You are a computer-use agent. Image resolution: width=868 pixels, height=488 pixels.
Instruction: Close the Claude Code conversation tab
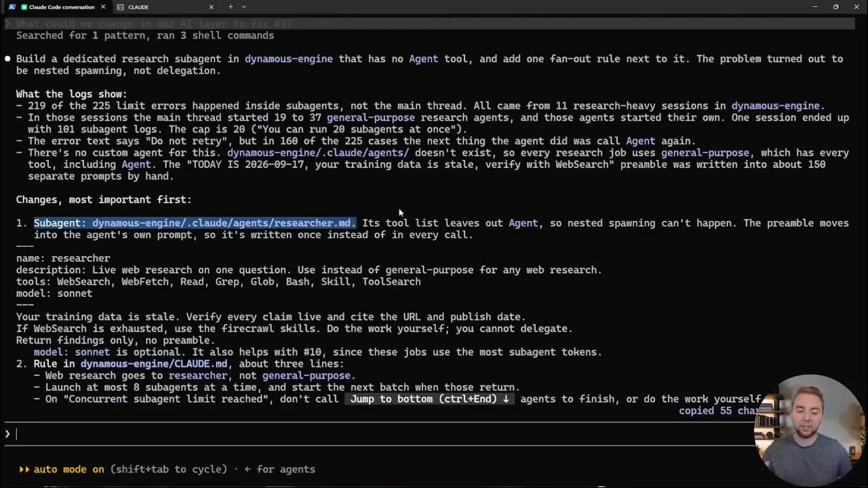[x=103, y=7]
